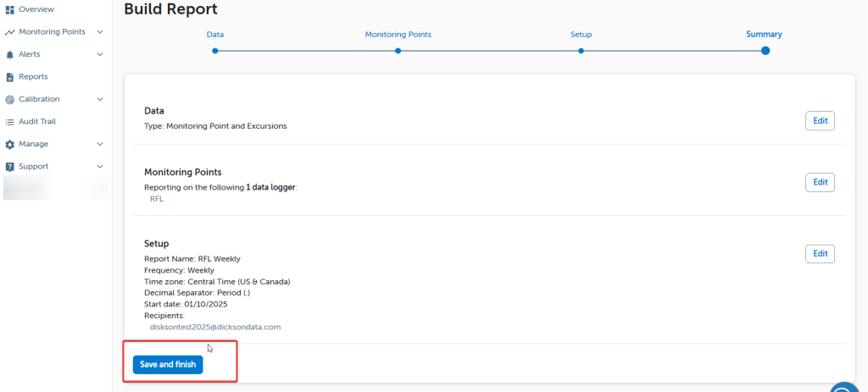Click the Overview grid icon in sidebar
The width and height of the screenshot is (868, 392).
[x=10, y=9]
